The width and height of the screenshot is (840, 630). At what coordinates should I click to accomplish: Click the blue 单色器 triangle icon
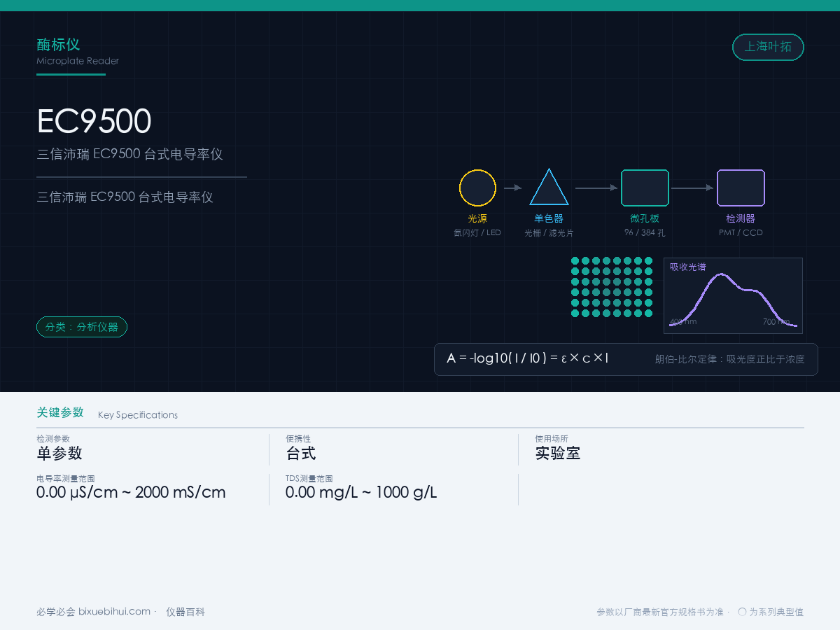[x=549, y=187]
